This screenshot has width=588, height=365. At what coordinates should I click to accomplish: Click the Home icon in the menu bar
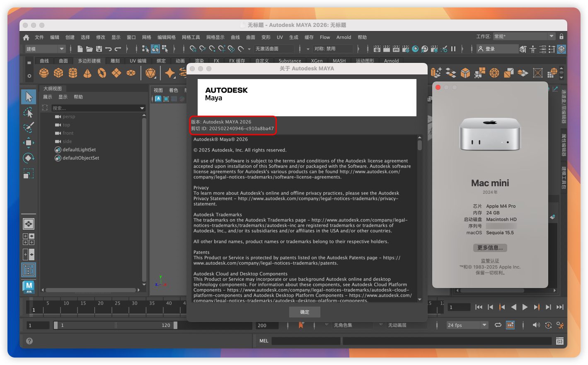pos(26,37)
